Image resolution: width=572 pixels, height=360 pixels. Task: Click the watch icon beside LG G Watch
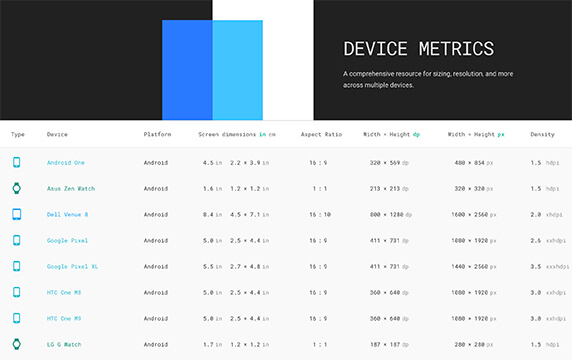(16, 344)
